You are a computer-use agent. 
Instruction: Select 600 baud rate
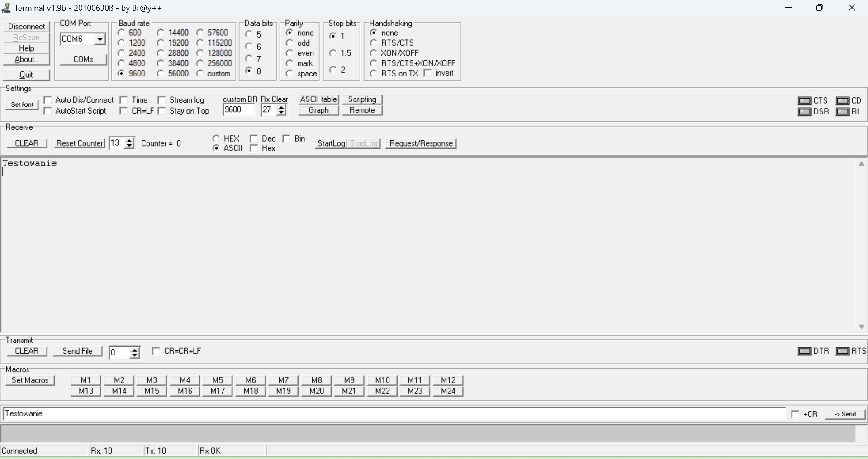click(121, 33)
